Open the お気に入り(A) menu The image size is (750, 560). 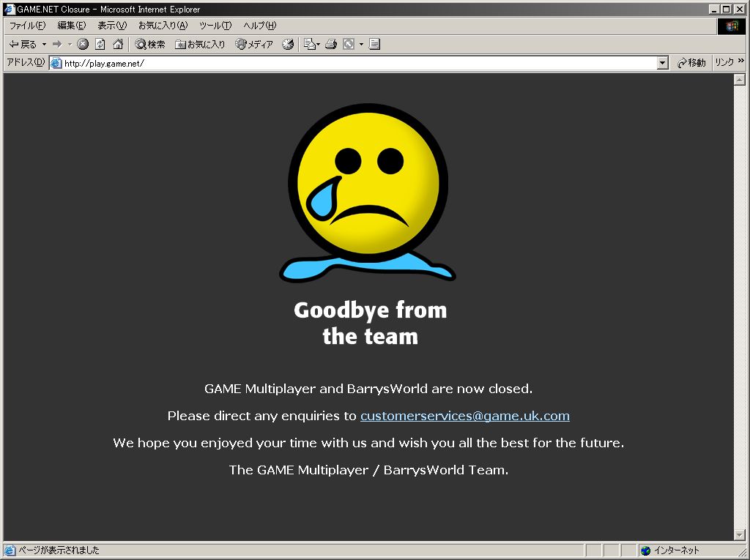coord(163,26)
